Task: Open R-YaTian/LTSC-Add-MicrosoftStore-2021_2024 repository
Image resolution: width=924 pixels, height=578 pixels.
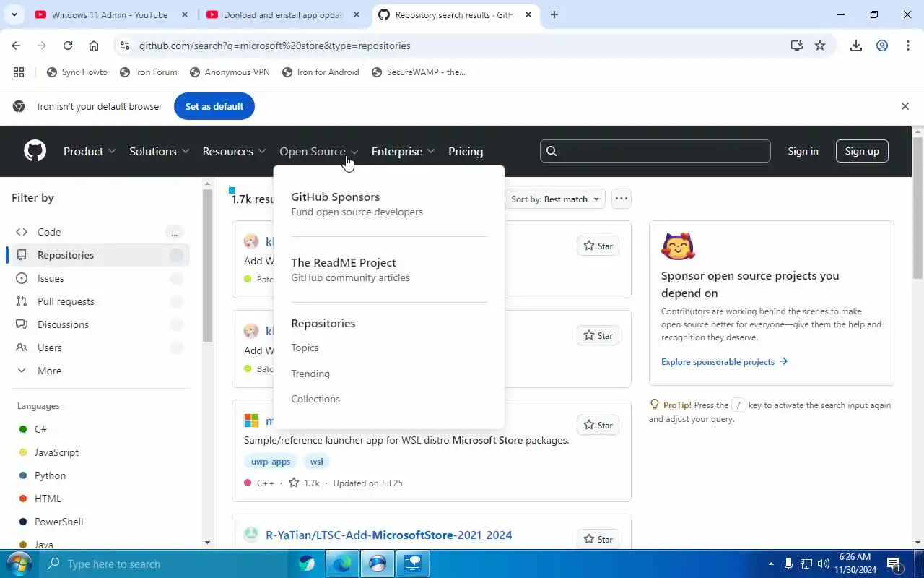Action: pos(388,535)
